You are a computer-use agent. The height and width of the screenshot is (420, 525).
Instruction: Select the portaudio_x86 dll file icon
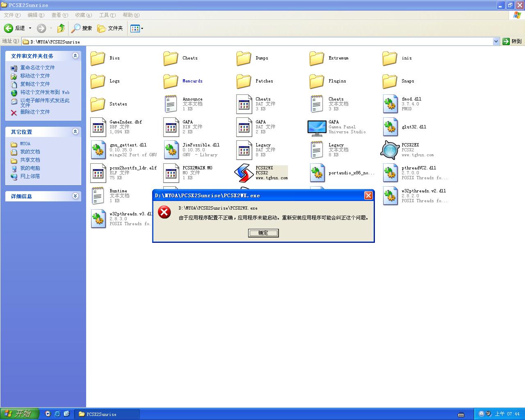[x=317, y=173]
